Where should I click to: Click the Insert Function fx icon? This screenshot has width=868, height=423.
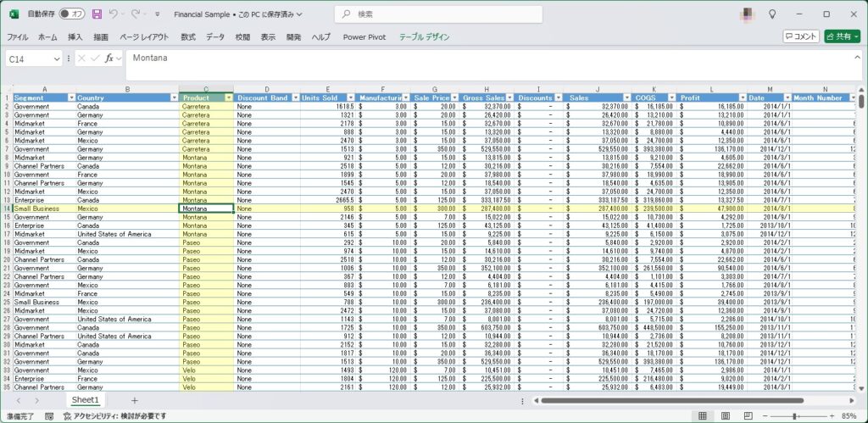point(110,58)
